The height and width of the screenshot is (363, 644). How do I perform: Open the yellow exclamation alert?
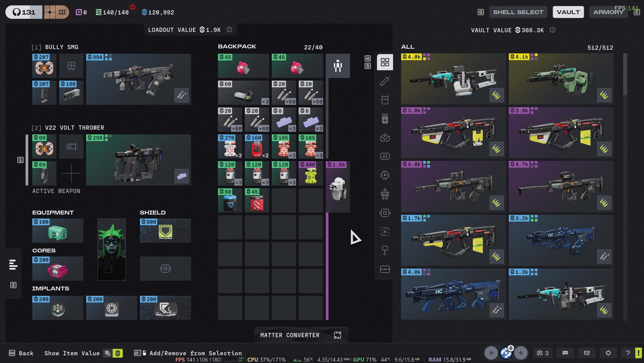pos(638,353)
